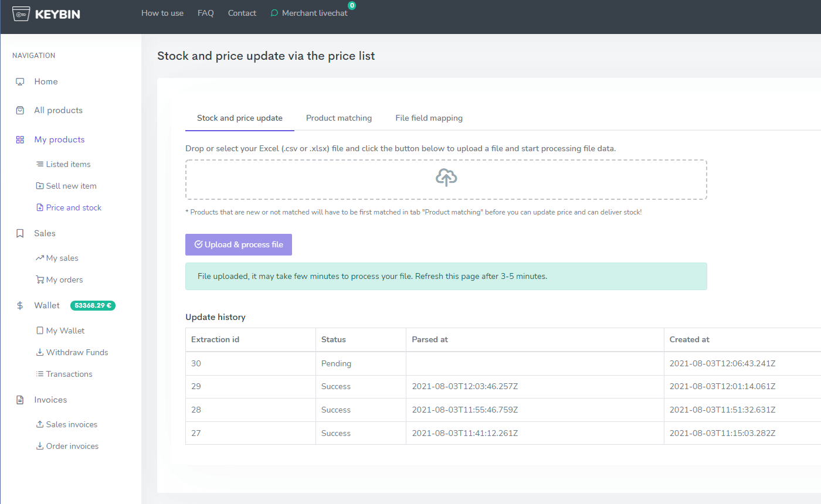Click the My sales trend icon
The image size is (821, 504).
tap(40, 258)
